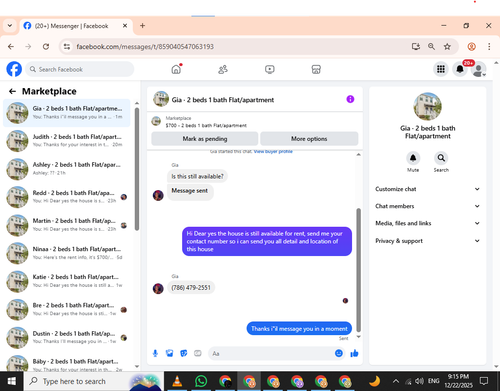Show hidden system tray icons chevron

(396, 381)
